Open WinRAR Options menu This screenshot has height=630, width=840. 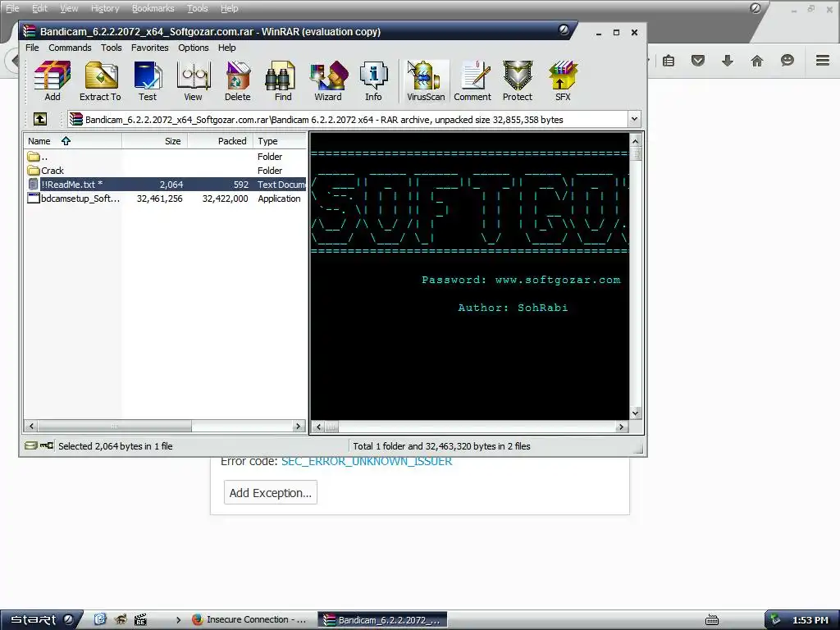pos(194,48)
